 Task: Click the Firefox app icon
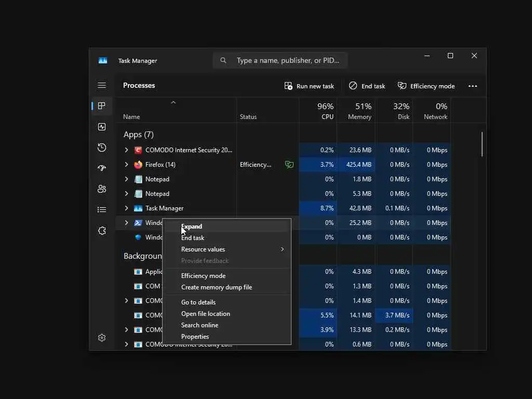coord(138,165)
